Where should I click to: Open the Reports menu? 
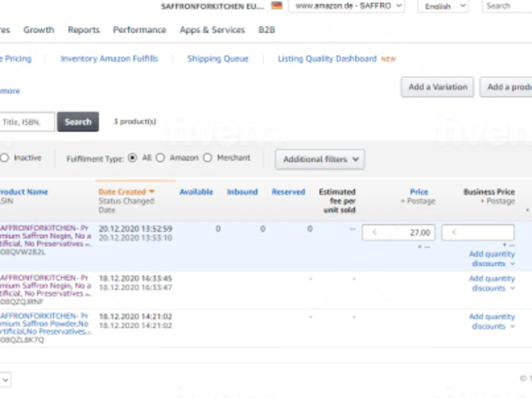tap(84, 30)
